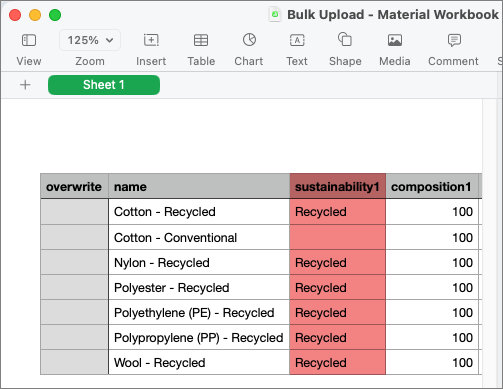Select sustainability cell for Cotton - Recycled row

point(338,212)
